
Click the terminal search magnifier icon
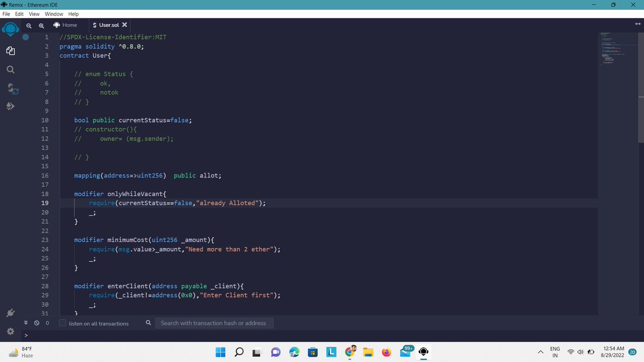coord(148,323)
